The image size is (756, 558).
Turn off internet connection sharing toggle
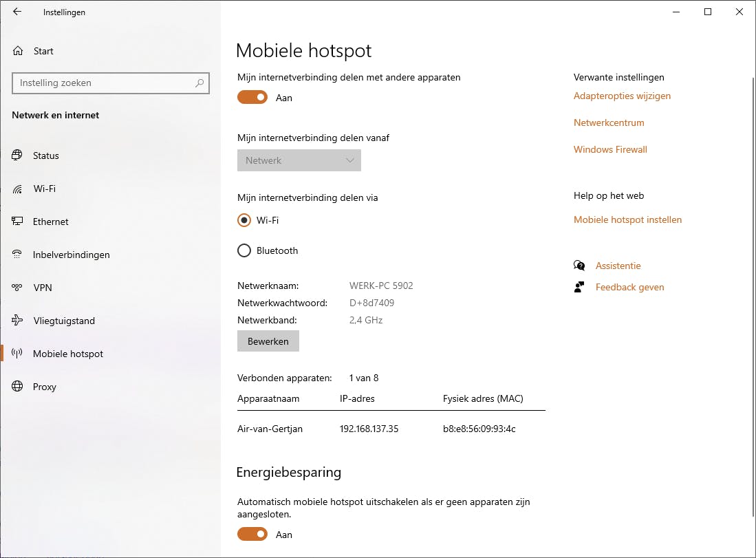(252, 98)
